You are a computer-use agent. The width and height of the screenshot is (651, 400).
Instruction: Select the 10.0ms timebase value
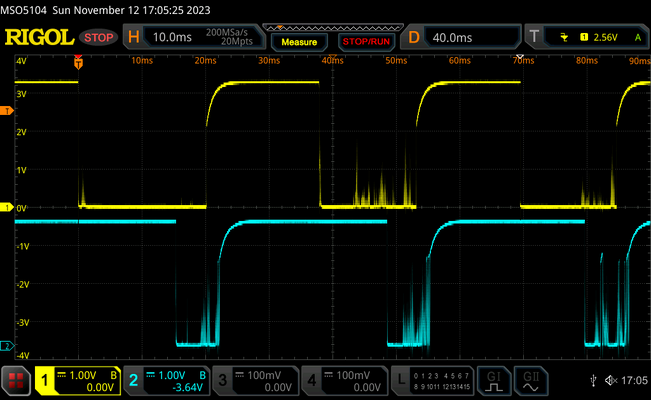[172, 37]
